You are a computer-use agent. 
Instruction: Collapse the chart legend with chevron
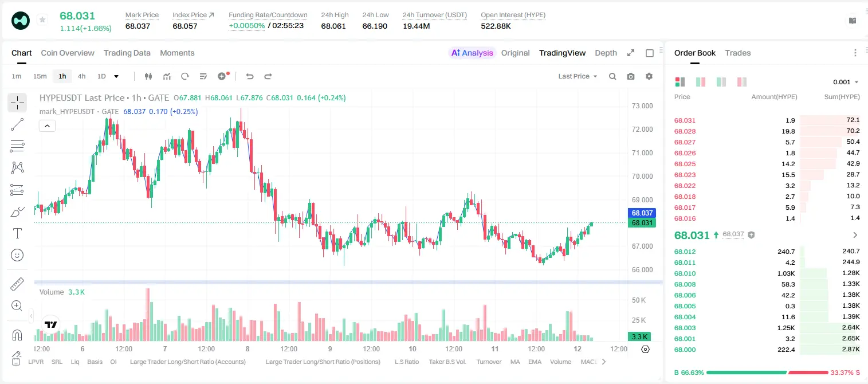(47, 126)
